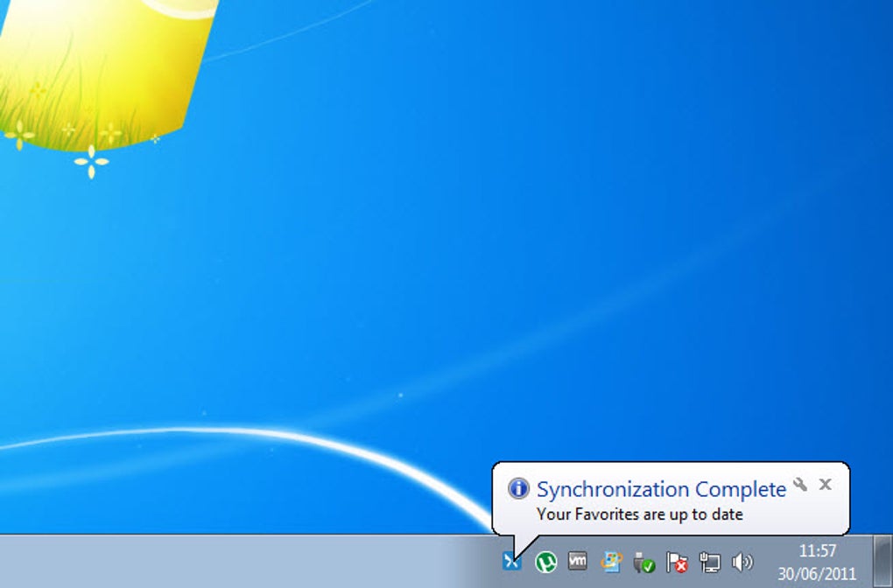This screenshot has width=893, height=588.
Task: Click the VMware tray icon
Action: (578, 561)
